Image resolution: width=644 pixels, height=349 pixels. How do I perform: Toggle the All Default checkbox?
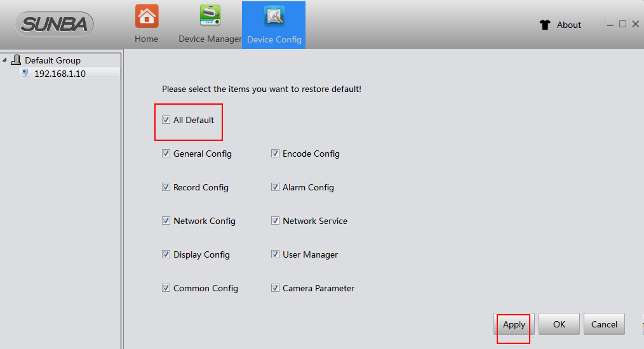point(166,120)
